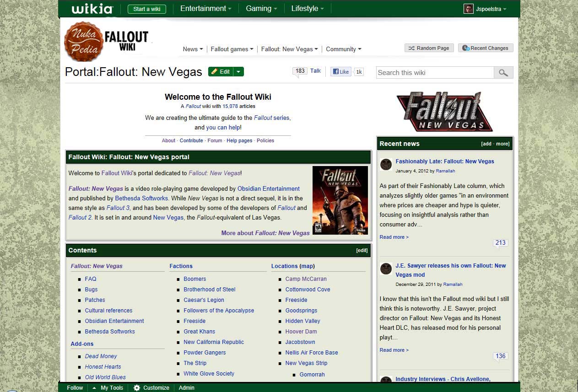Open the Caesar's Legion faction link
The height and width of the screenshot is (392, 578).
click(204, 300)
